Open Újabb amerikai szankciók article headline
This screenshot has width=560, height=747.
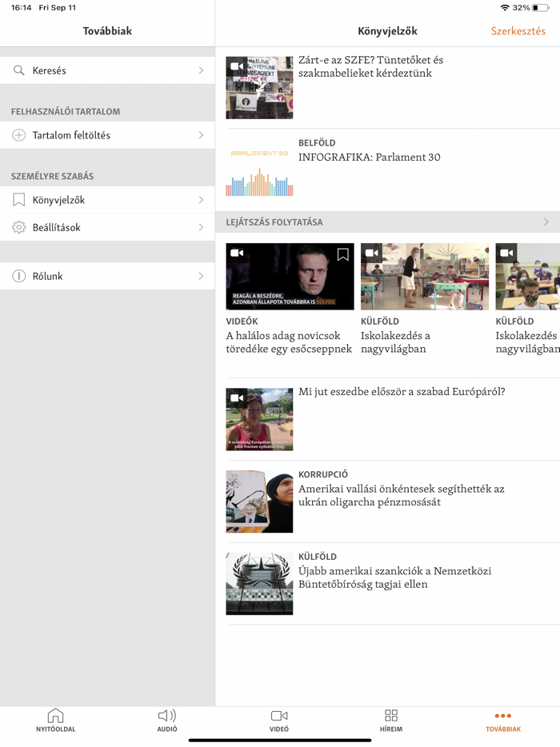[394, 577]
